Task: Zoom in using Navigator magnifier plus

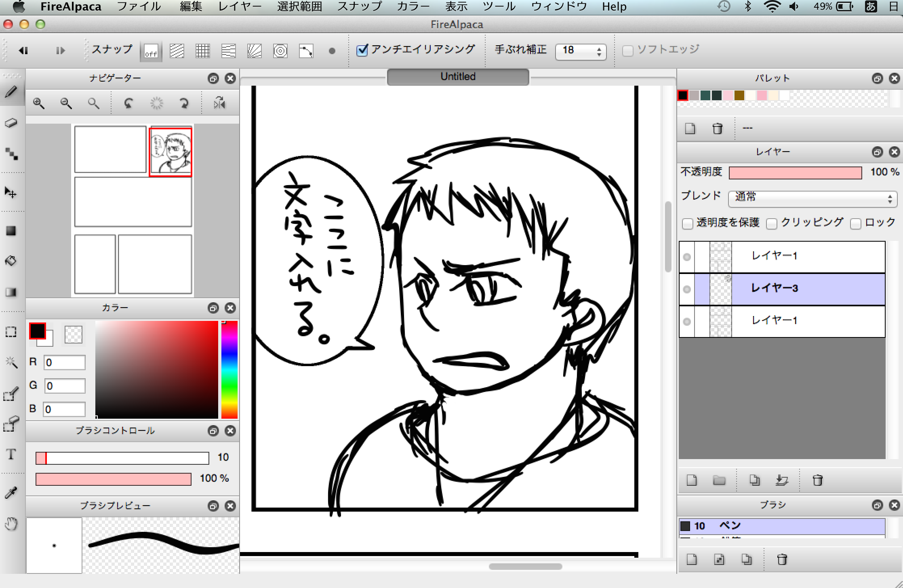Action: coord(39,103)
